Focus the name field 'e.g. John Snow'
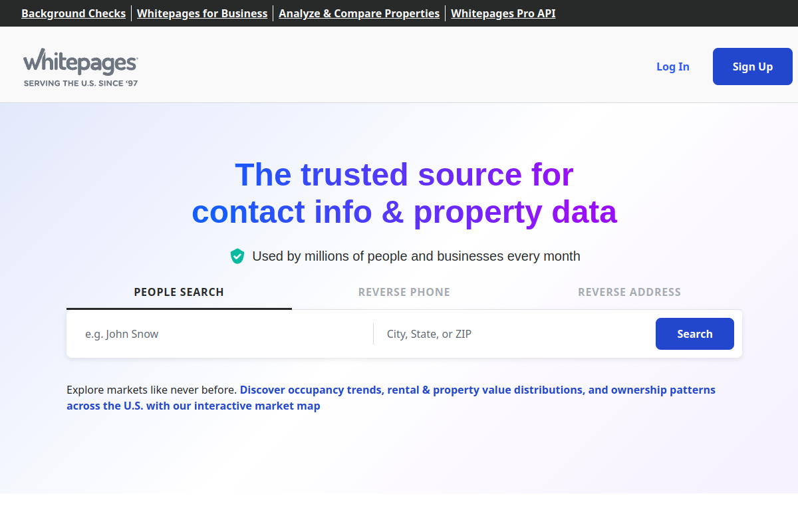This screenshot has height=532, width=798. click(223, 334)
